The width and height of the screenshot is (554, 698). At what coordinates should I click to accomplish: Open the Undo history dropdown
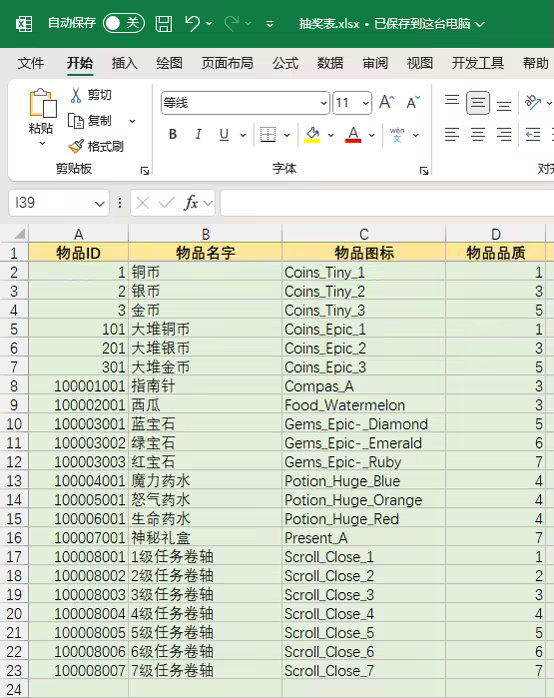[210, 24]
